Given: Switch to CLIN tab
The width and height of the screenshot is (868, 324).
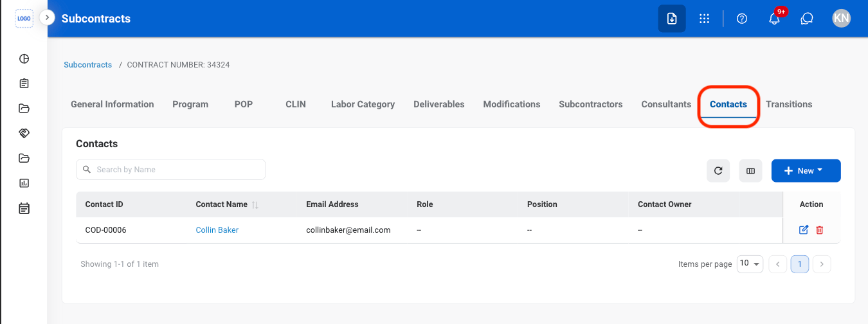Looking at the screenshot, I should (296, 104).
